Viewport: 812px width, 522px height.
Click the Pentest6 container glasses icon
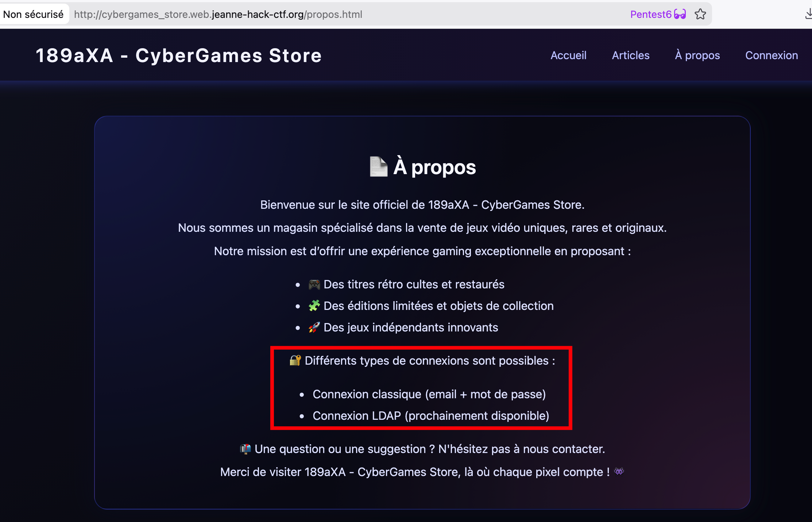(x=680, y=14)
